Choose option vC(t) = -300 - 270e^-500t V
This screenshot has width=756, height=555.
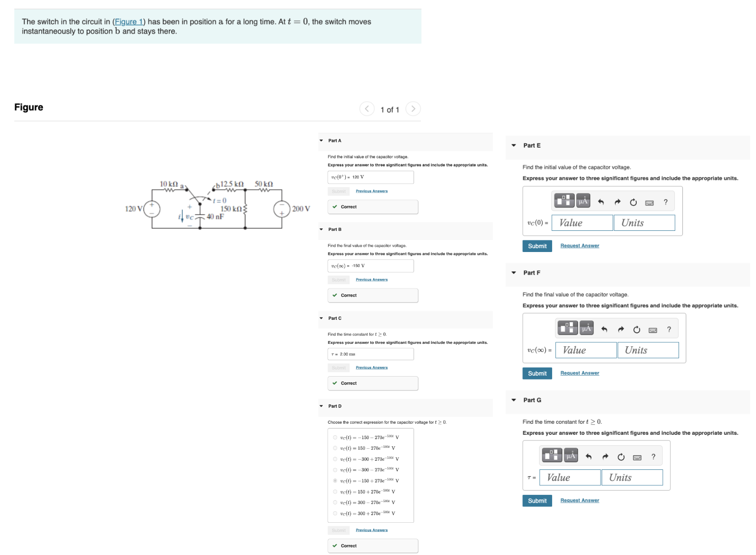point(335,470)
